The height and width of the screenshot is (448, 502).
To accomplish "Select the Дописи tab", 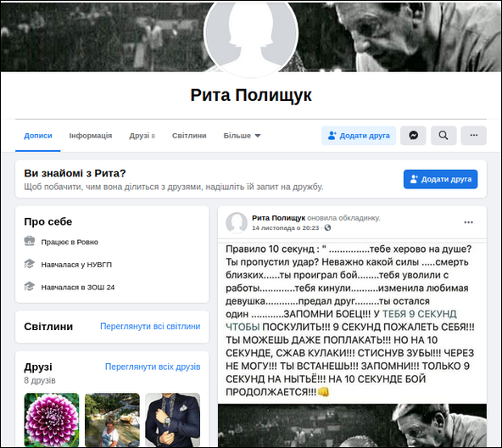I will pos(38,136).
